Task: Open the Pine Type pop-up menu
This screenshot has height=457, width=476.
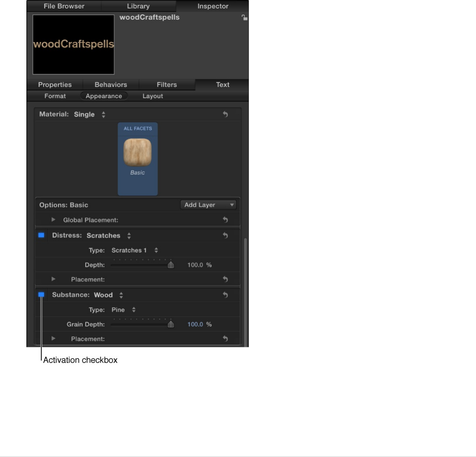Action: coord(124,310)
